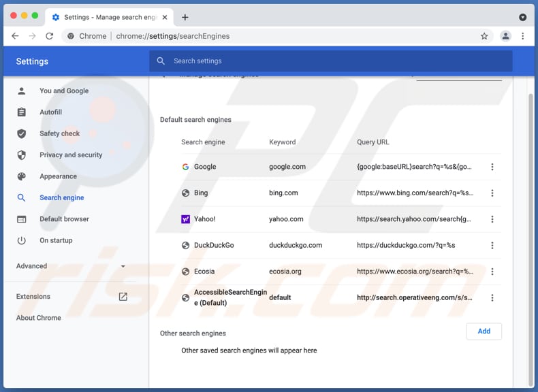The width and height of the screenshot is (538, 392).
Task: Go back with the browser back arrow
Action: click(15, 36)
